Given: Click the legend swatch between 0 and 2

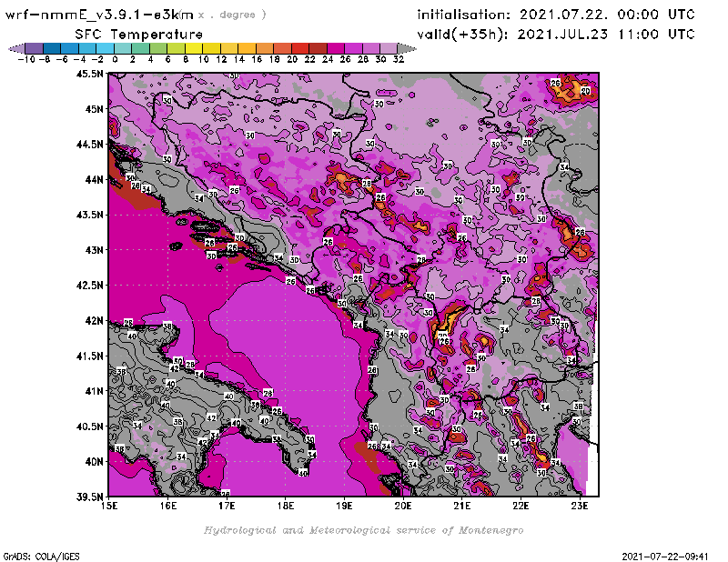Looking at the screenshot, I should coord(123,48).
